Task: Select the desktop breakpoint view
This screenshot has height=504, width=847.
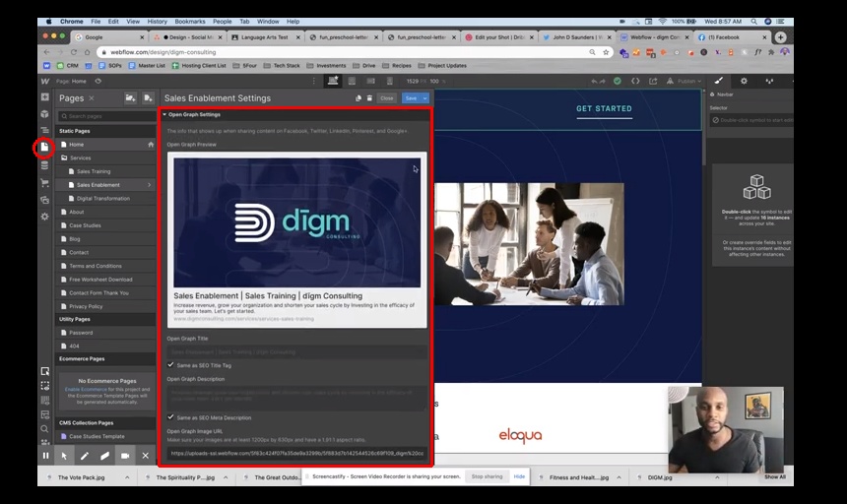Action: pos(333,81)
